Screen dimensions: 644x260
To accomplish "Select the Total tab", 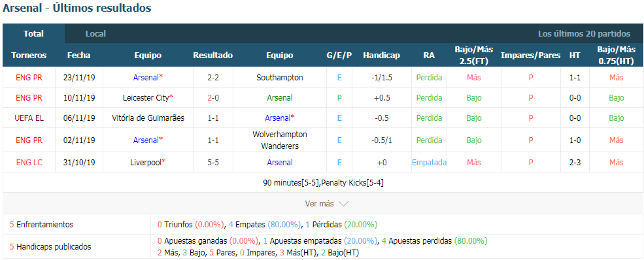I will click(34, 33).
